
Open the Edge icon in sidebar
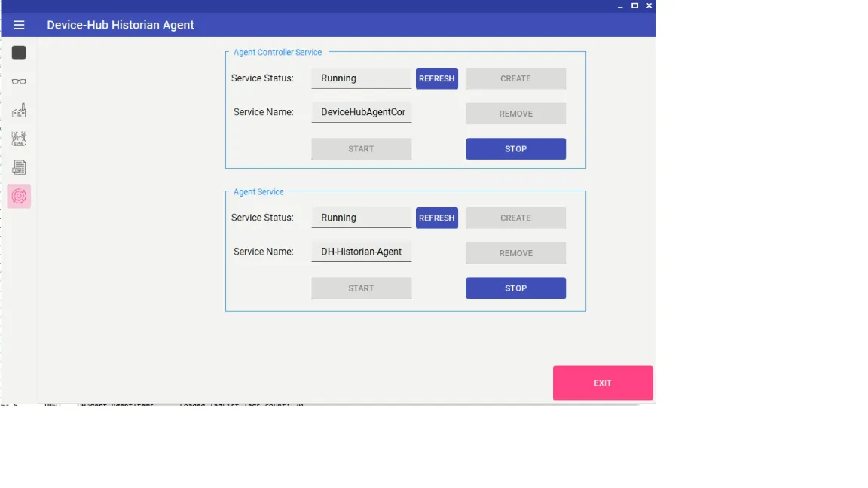click(19, 139)
